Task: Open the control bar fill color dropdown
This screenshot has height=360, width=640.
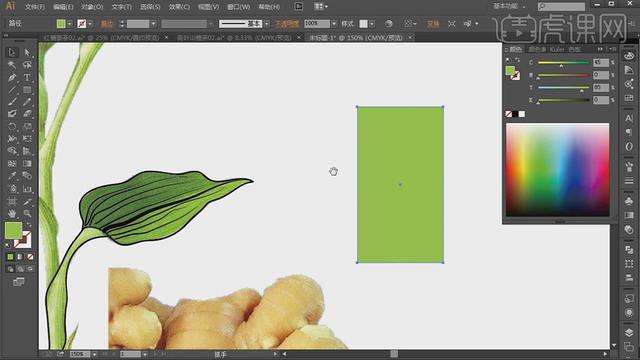Action: point(69,24)
